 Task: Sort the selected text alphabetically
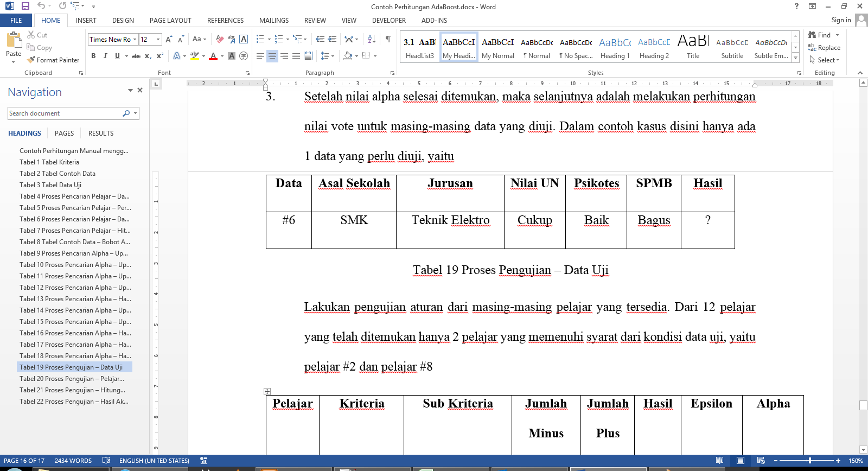click(x=372, y=39)
